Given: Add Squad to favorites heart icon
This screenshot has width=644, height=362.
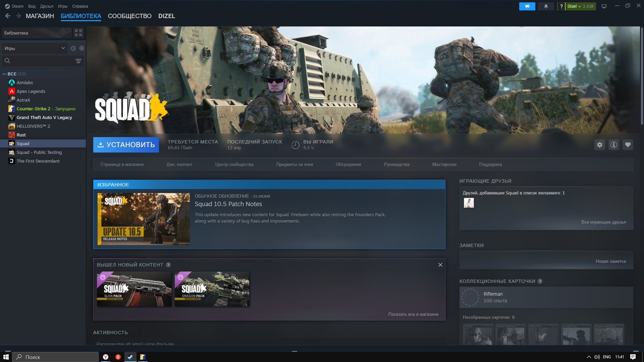Looking at the screenshot, I should (628, 145).
